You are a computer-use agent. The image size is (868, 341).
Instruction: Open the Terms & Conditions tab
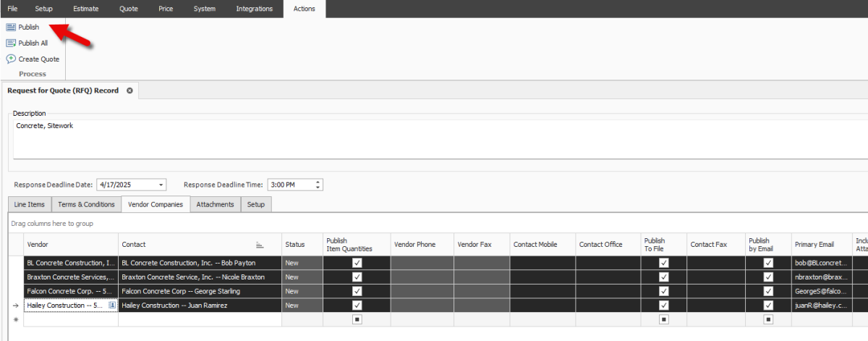(86, 204)
